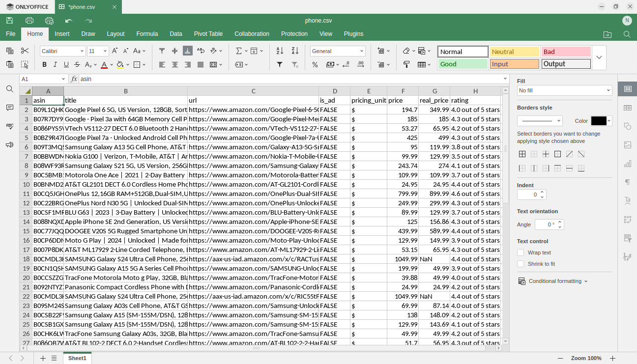The image size is (637, 364).
Task: Click Justify alignment icon
Action: [201, 64]
